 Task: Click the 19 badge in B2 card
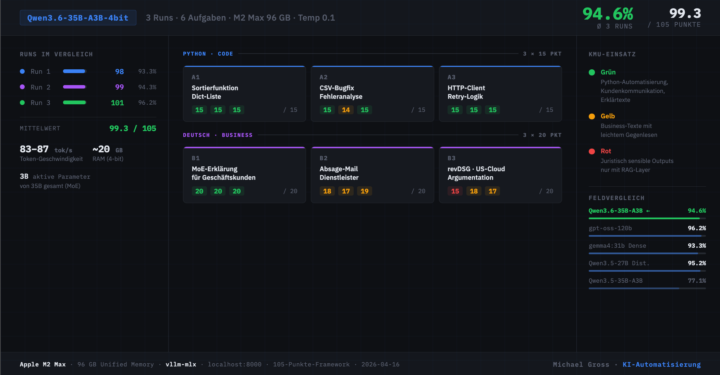click(365, 191)
